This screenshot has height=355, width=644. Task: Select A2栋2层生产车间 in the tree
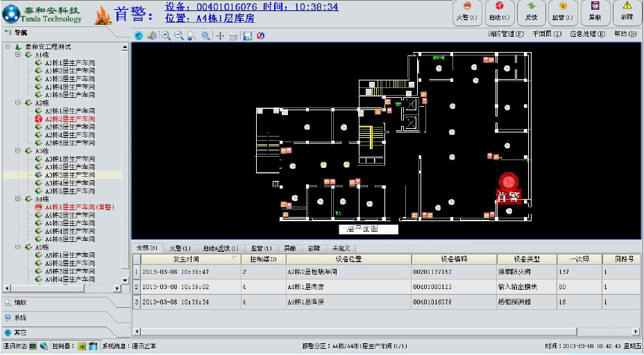pyautogui.click(x=69, y=119)
